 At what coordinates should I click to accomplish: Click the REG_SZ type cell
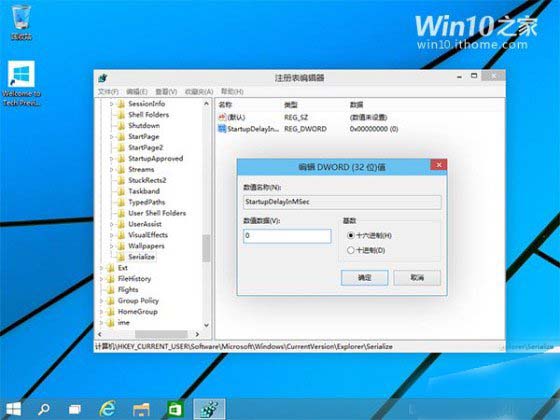[296, 118]
